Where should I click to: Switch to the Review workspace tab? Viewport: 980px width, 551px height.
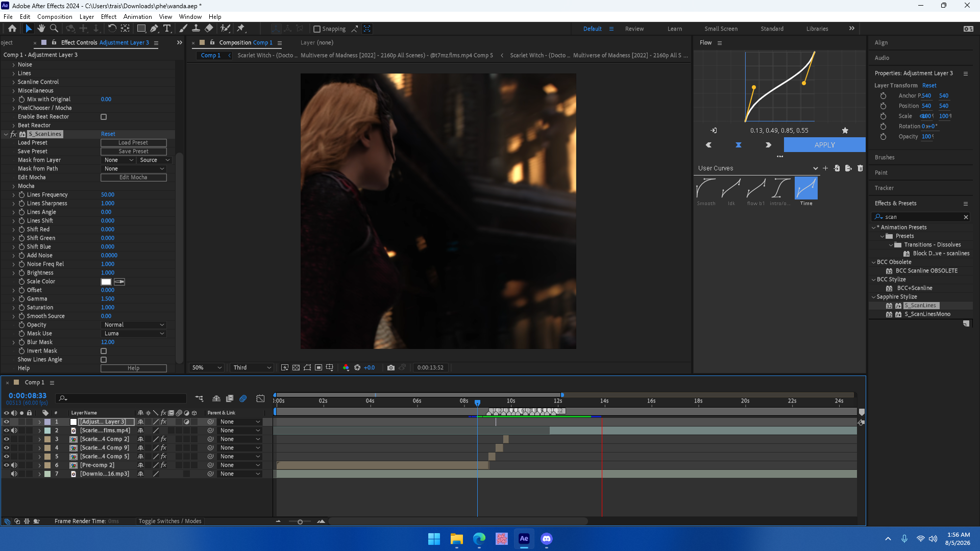pyautogui.click(x=634, y=29)
